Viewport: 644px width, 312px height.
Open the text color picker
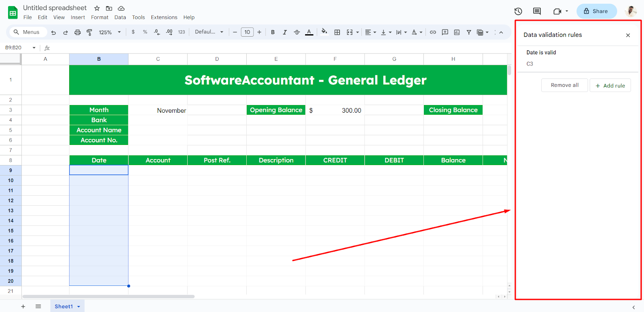tap(309, 32)
